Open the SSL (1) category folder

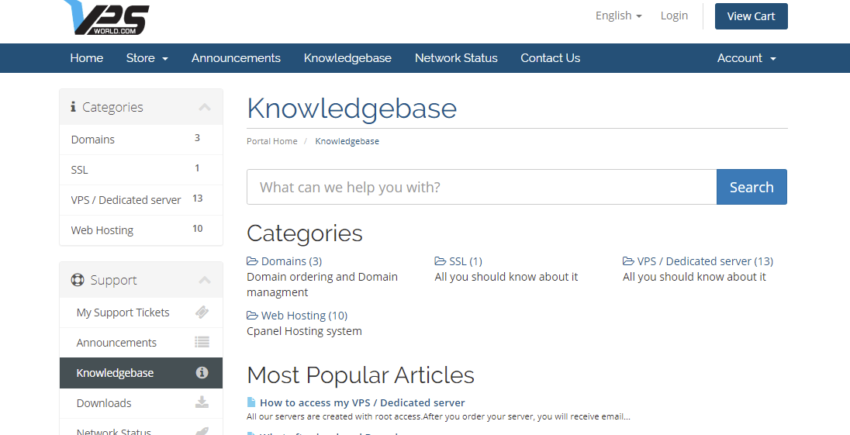coord(465,261)
